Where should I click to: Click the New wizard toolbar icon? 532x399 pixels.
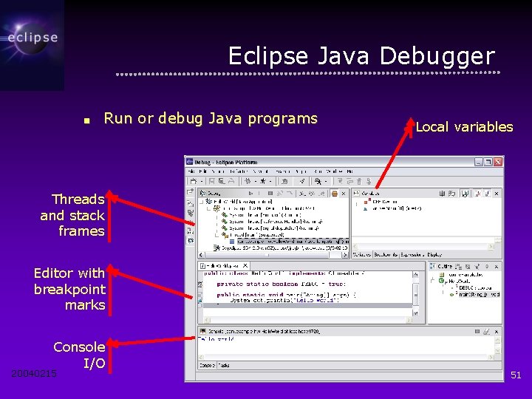click(194, 181)
